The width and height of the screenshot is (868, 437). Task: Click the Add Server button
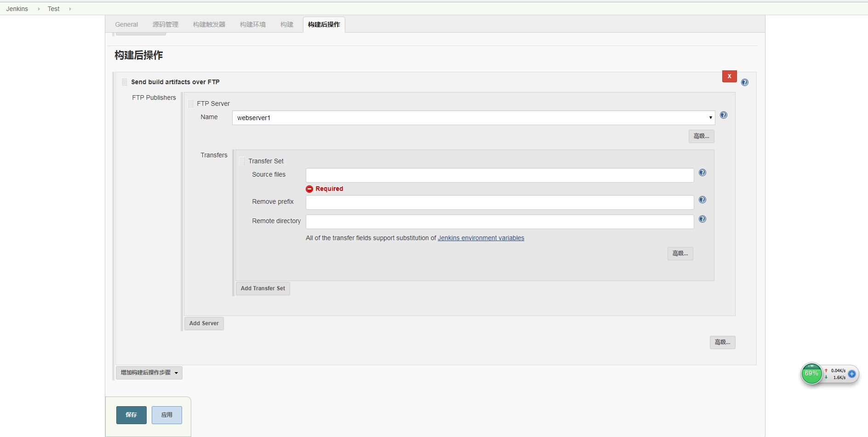coord(204,323)
